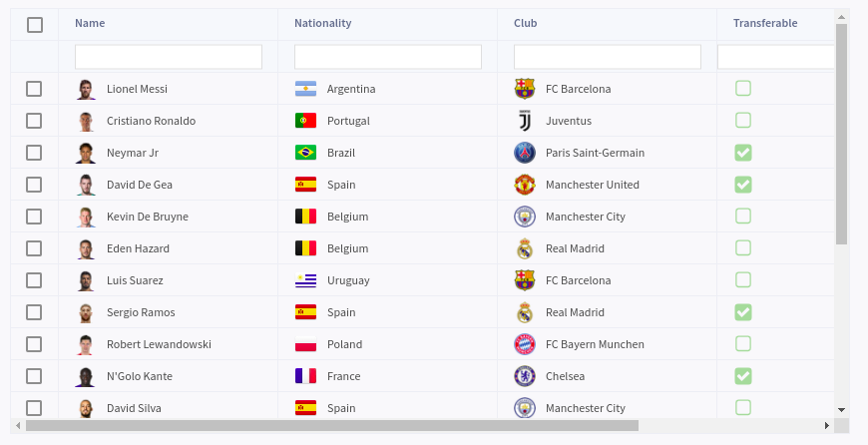Click Lionel Messi's player photo
The height and width of the screenshot is (445, 868).
click(85, 89)
